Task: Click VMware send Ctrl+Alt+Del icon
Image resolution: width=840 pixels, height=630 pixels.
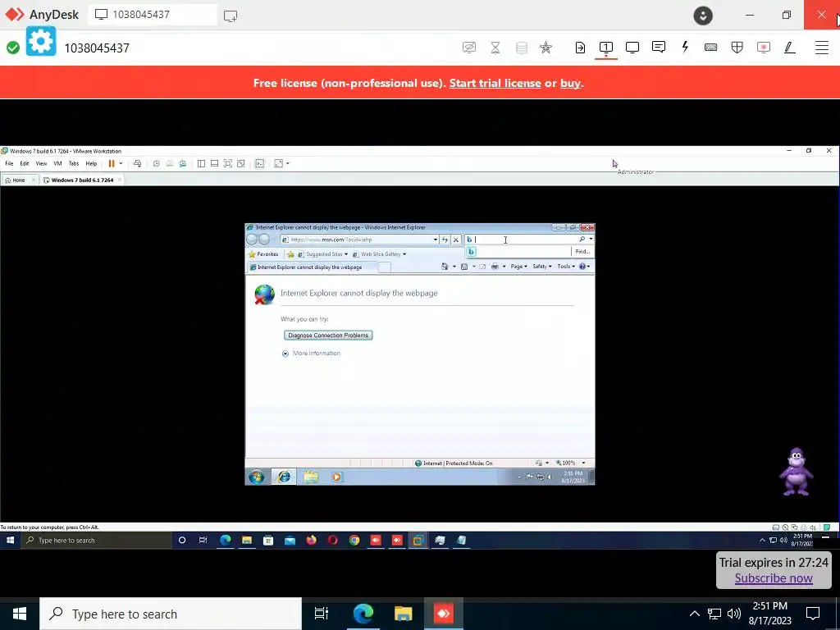Action: pos(138,163)
